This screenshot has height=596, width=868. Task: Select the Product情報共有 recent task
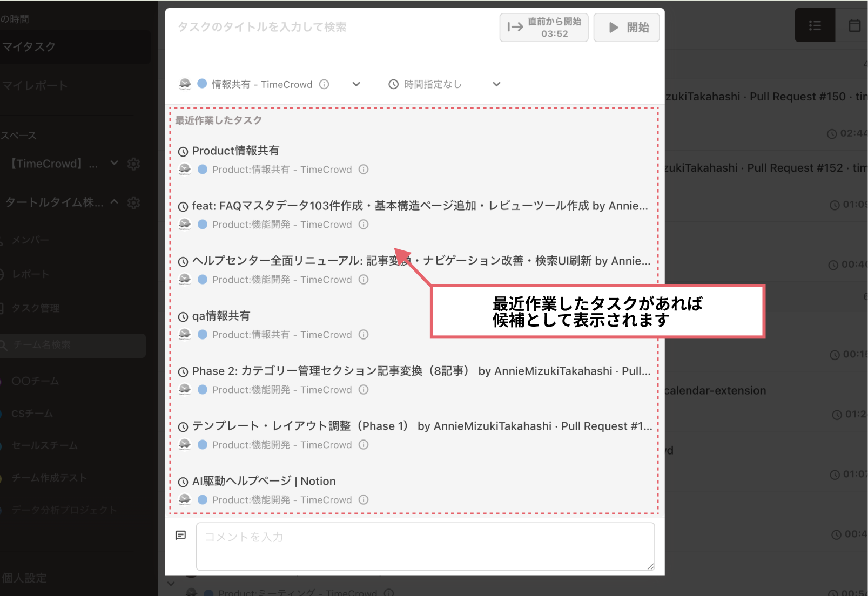(236, 151)
